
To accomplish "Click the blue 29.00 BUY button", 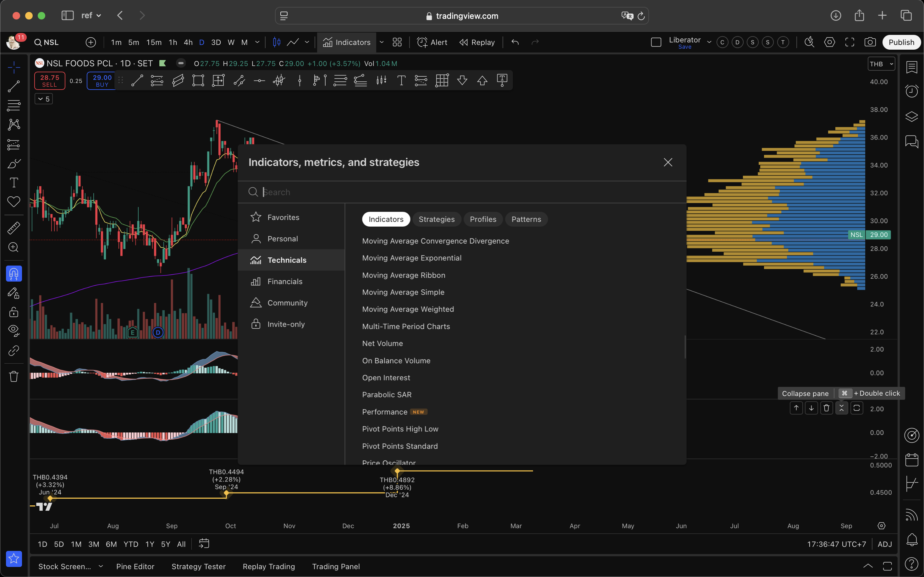I will point(102,81).
